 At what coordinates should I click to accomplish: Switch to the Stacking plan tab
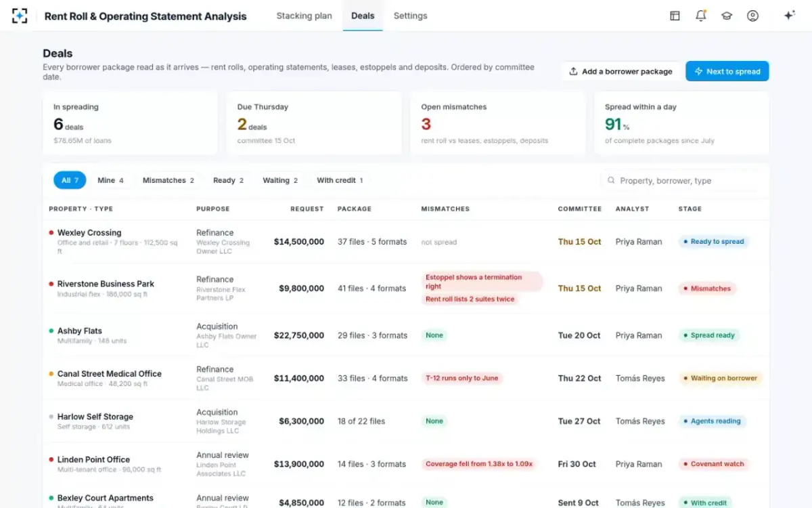point(304,16)
